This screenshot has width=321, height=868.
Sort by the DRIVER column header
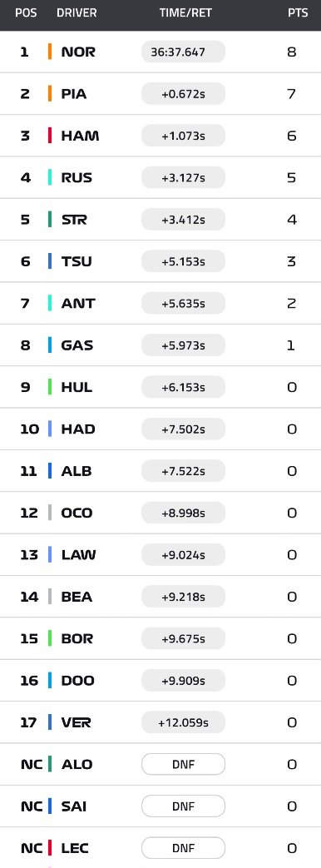(77, 12)
